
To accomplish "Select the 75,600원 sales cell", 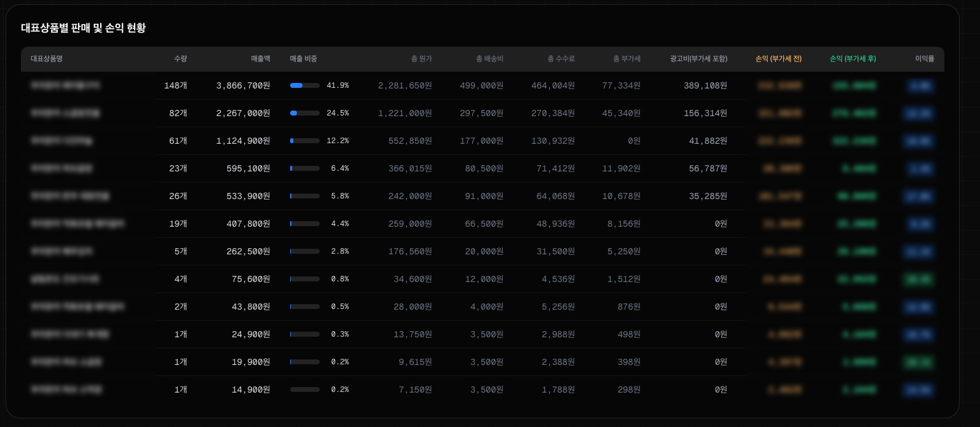I will pos(251,279).
